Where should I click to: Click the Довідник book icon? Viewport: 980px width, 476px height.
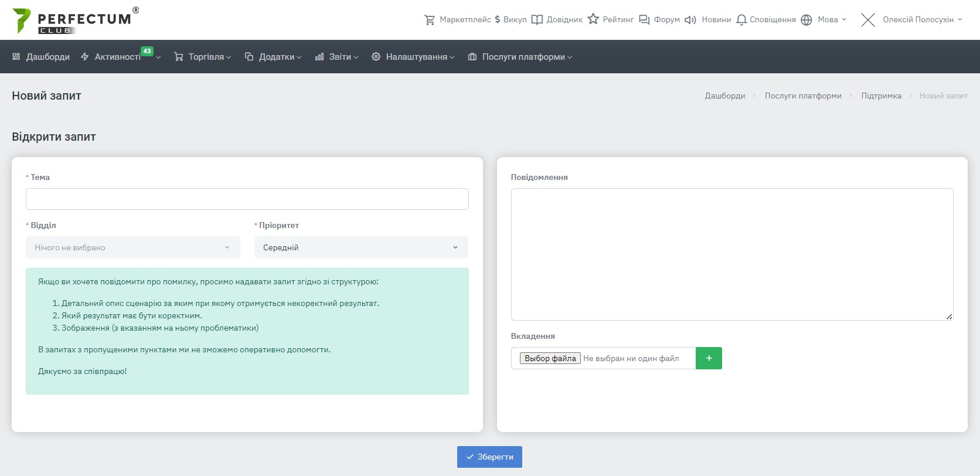click(537, 20)
